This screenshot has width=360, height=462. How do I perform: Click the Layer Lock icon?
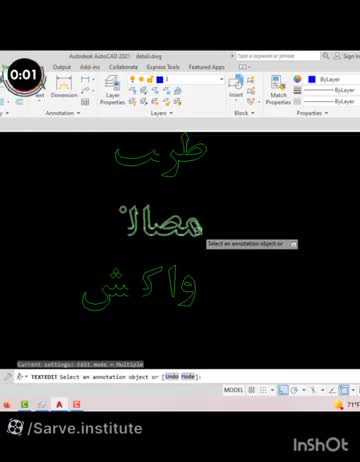pyautogui.click(x=167, y=90)
